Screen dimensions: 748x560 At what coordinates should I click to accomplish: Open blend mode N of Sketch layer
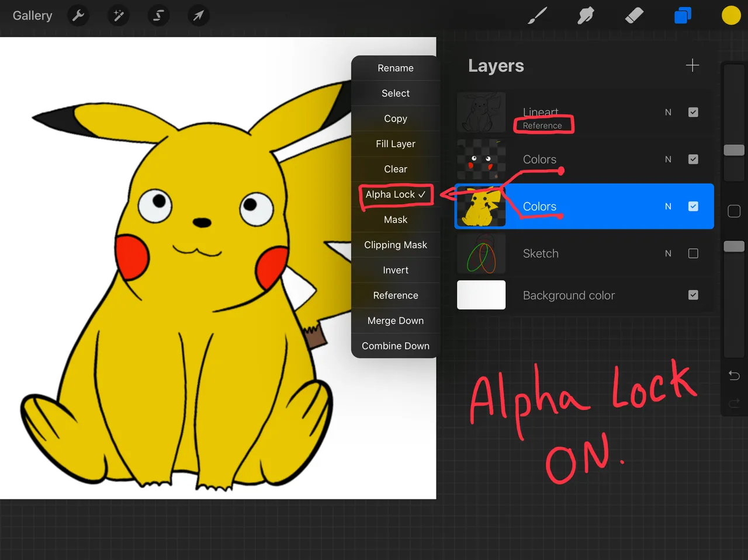coord(668,253)
